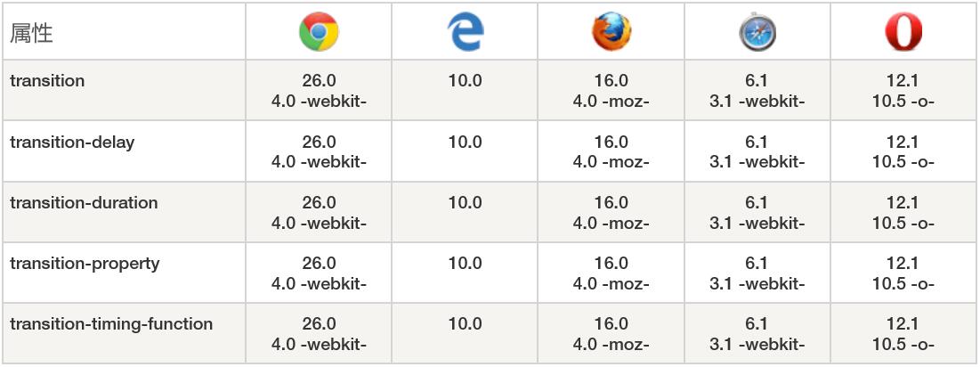Select Opera cell in transition-timing-function row
This screenshot has height=367, width=980.
[x=903, y=333]
